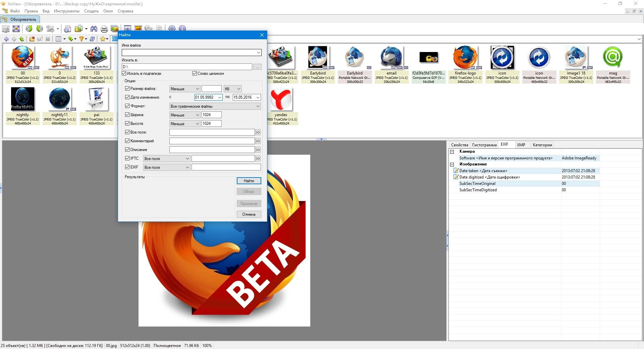The width and height of the screenshot is (644, 349).
Task: Open IPTC 'Все поля' dropdown
Action: pos(167,159)
